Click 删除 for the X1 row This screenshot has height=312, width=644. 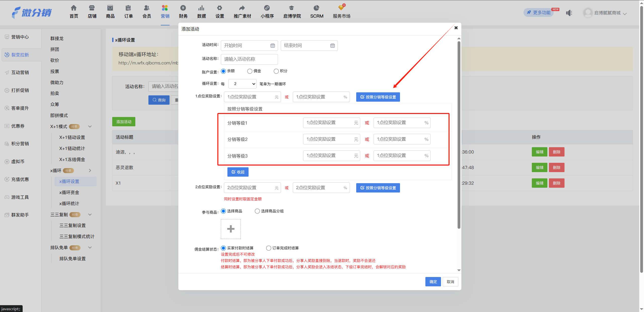[x=556, y=183]
